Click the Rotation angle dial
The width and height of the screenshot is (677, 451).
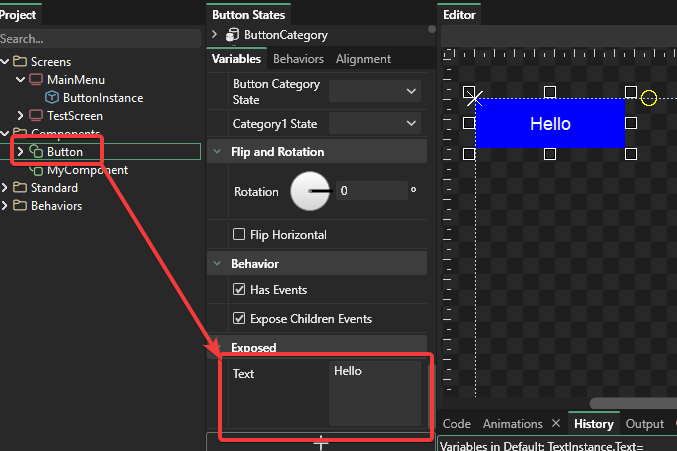(x=310, y=191)
